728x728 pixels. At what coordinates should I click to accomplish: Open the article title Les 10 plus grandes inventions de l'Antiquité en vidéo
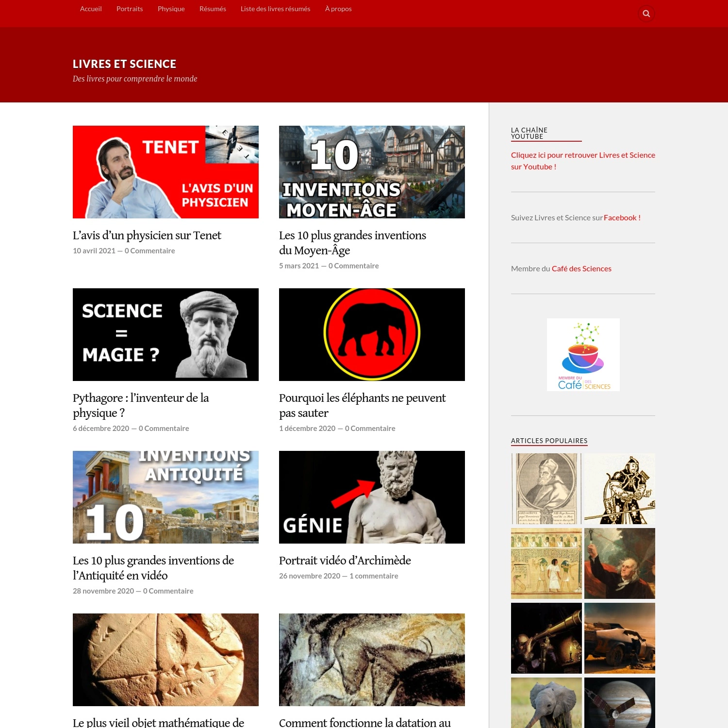(x=153, y=568)
